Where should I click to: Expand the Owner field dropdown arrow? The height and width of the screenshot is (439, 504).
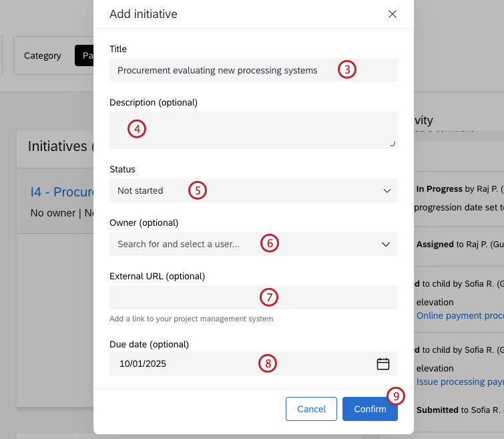click(x=386, y=245)
